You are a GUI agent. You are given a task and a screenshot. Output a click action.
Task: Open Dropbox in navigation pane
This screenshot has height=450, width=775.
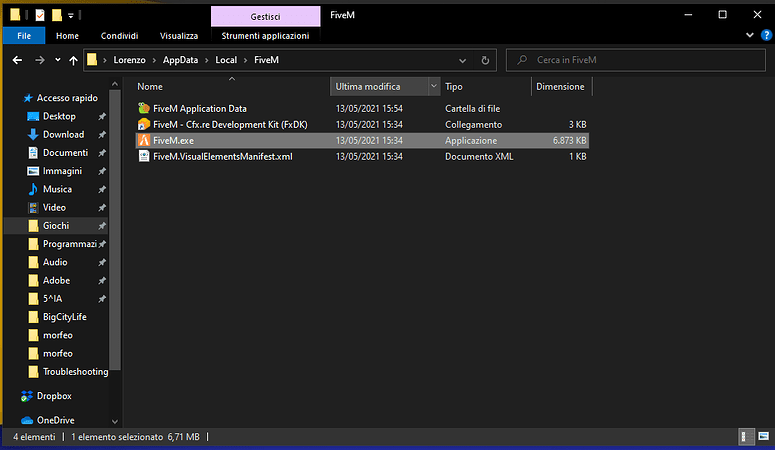coord(54,396)
